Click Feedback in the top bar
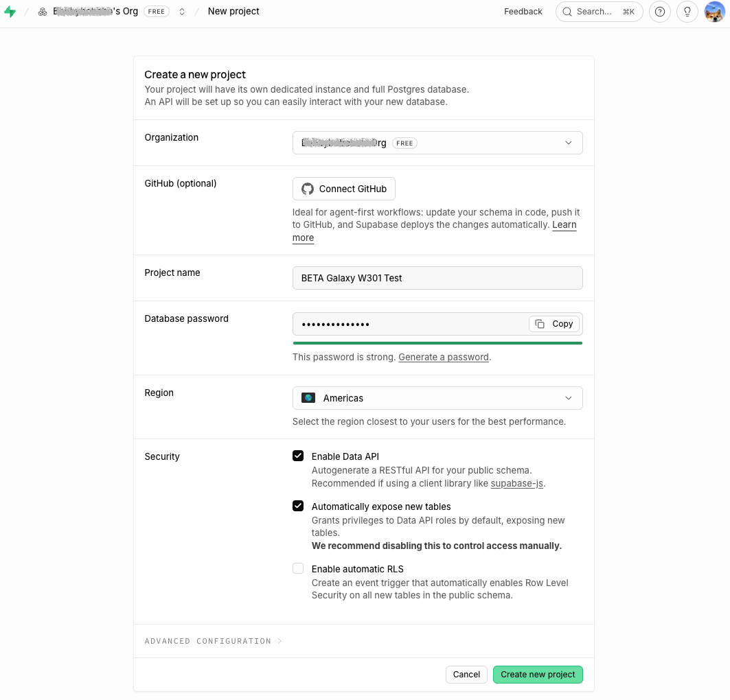This screenshot has width=730, height=700. pos(523,12)
